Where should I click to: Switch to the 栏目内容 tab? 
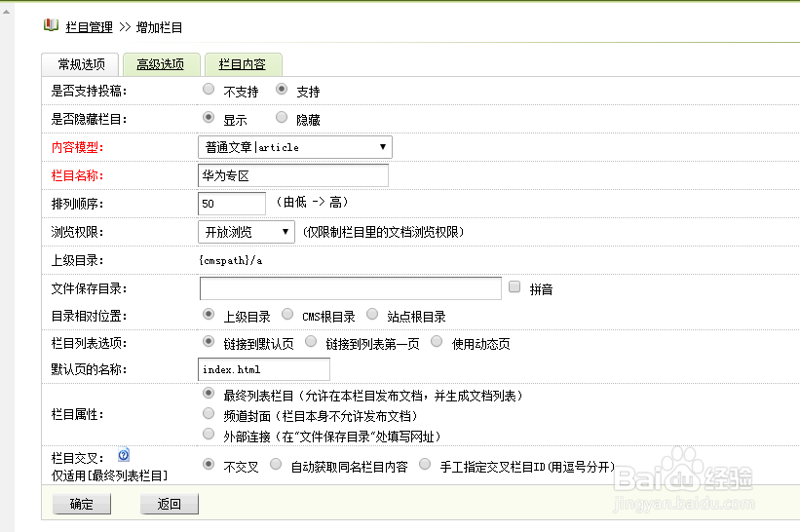[243, 64]
